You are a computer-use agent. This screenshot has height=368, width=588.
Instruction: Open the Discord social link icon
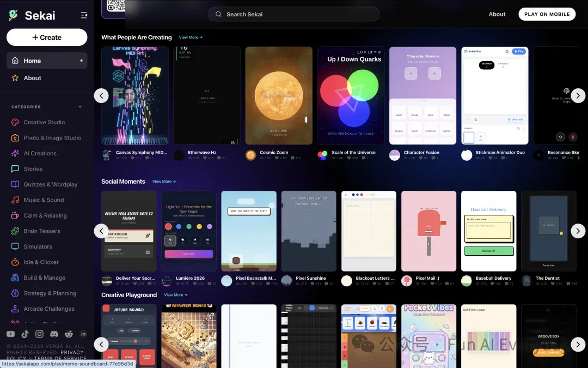pyautogui.click(x=54, y=334)
